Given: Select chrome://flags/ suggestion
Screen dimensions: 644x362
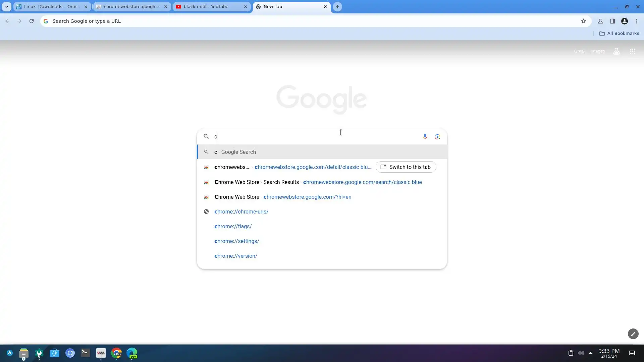Looking at the screenshot, I should [x=233, y=226].
